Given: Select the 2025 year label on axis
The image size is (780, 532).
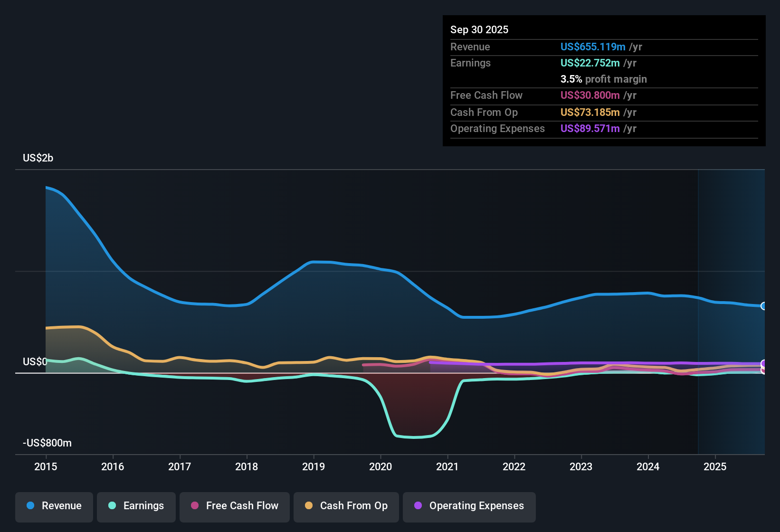Looking at the screenshot, I should 715,467.
